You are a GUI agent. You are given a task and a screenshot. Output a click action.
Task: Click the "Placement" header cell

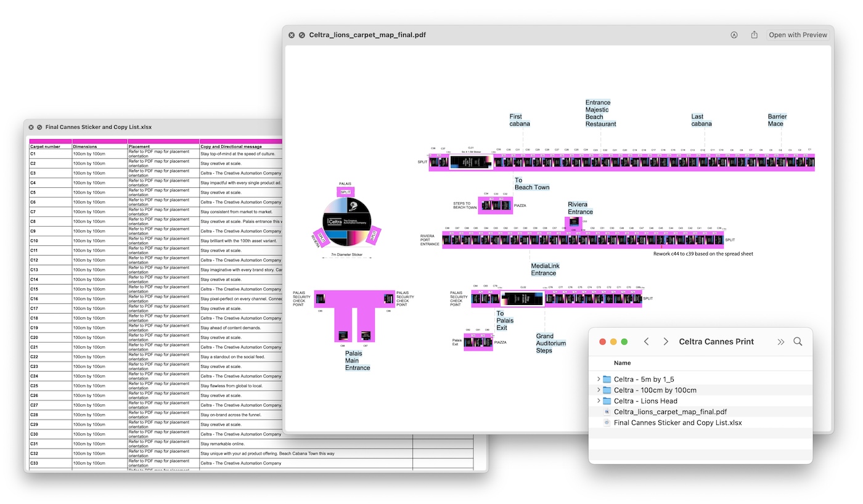163,147
